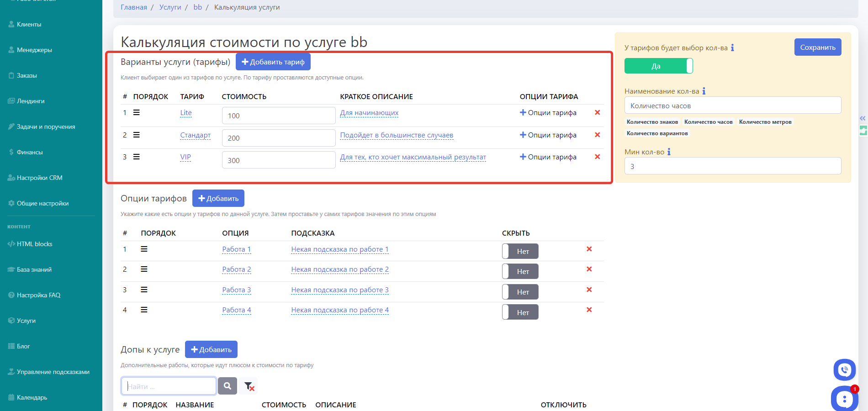Open Финансы in the sidebar
This screenshot has width=868, height=411.
click(30, 152)
